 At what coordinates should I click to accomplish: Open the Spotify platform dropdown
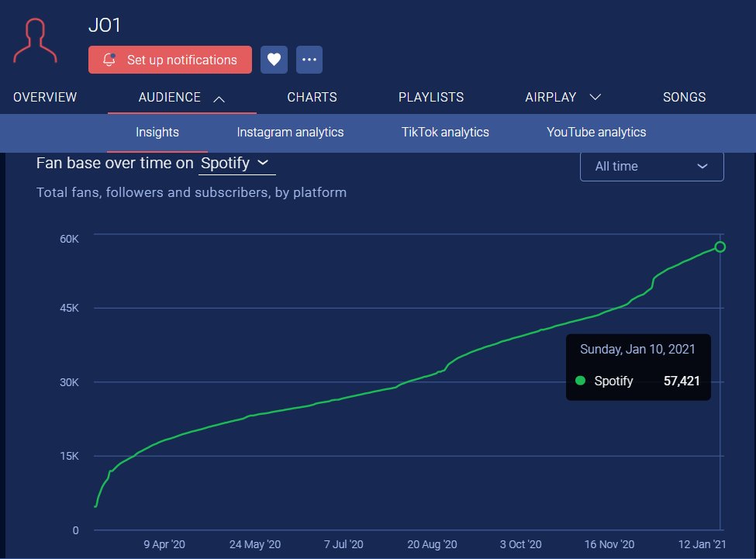coord(236,164)
